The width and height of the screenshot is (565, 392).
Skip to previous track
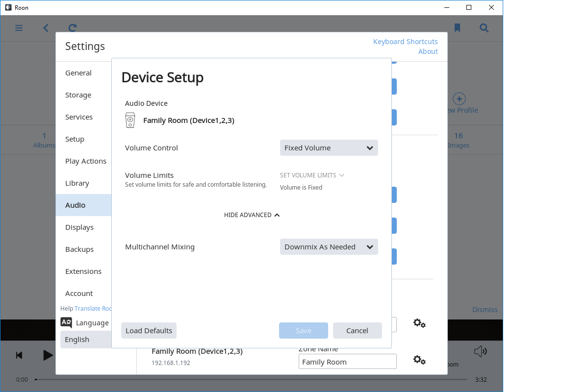(19, 355)
